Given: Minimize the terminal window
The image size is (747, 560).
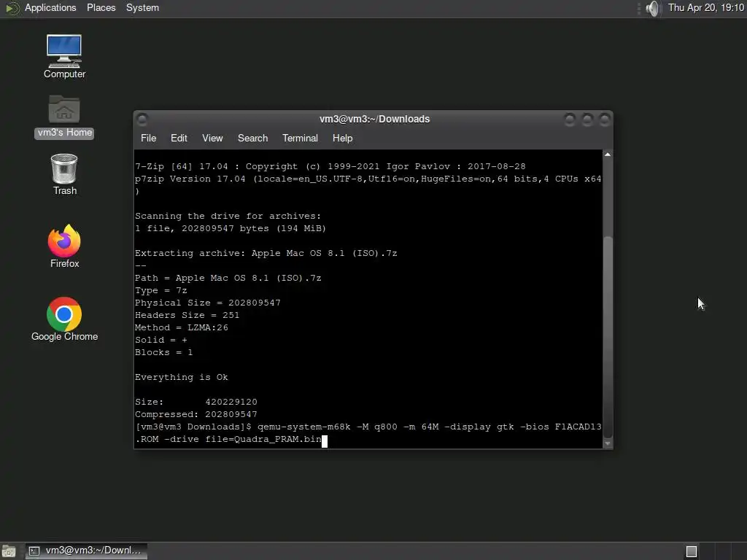Looking at the screenshot, I should (x=569, y=119).
